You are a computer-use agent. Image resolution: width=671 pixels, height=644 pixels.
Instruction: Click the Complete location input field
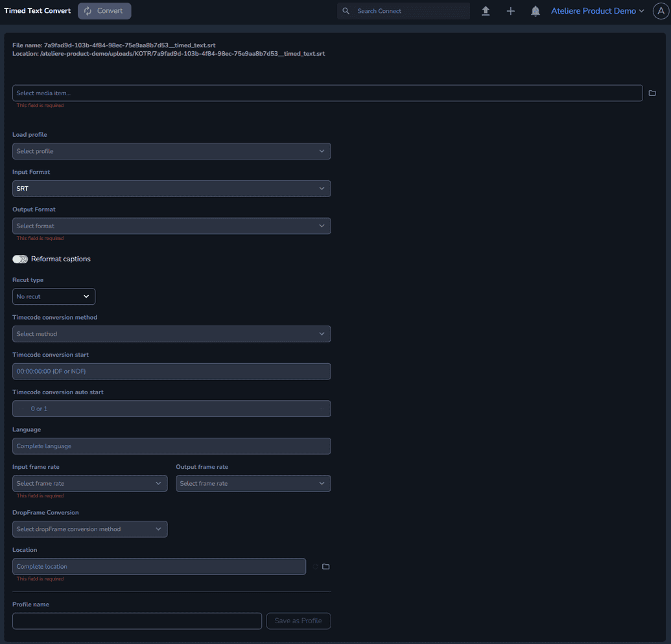pyautogui.click(x=159, y=566)
